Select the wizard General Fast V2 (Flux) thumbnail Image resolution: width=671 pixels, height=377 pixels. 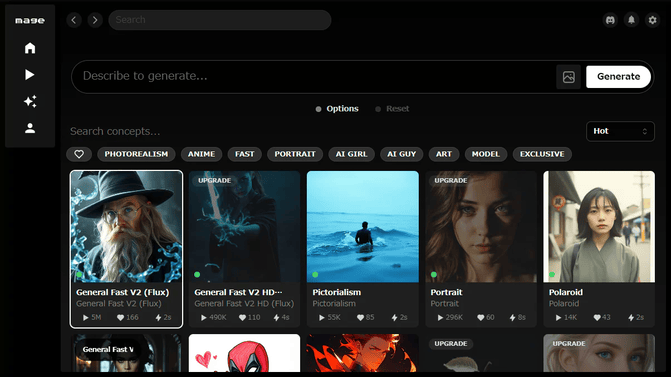(126, 227)
